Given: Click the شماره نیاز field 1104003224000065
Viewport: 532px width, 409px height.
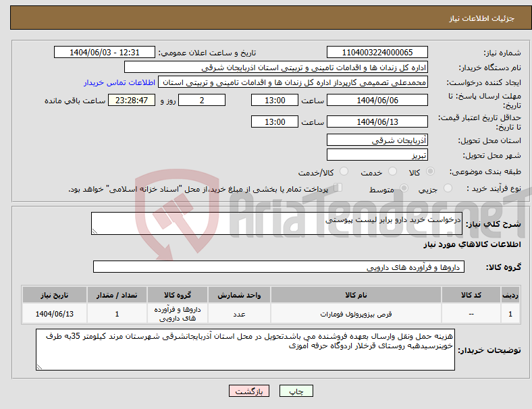Looking at the screenshot, I should 377,52.
